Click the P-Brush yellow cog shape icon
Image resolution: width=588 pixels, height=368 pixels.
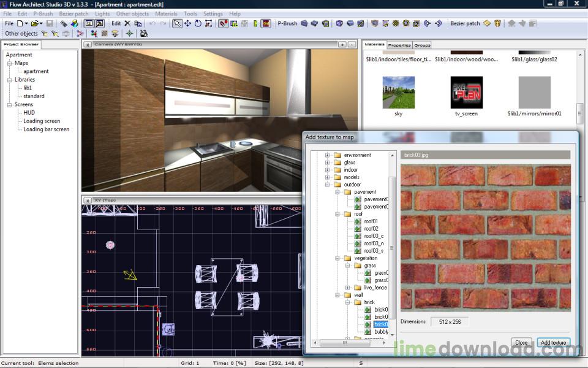click(396, 23)
